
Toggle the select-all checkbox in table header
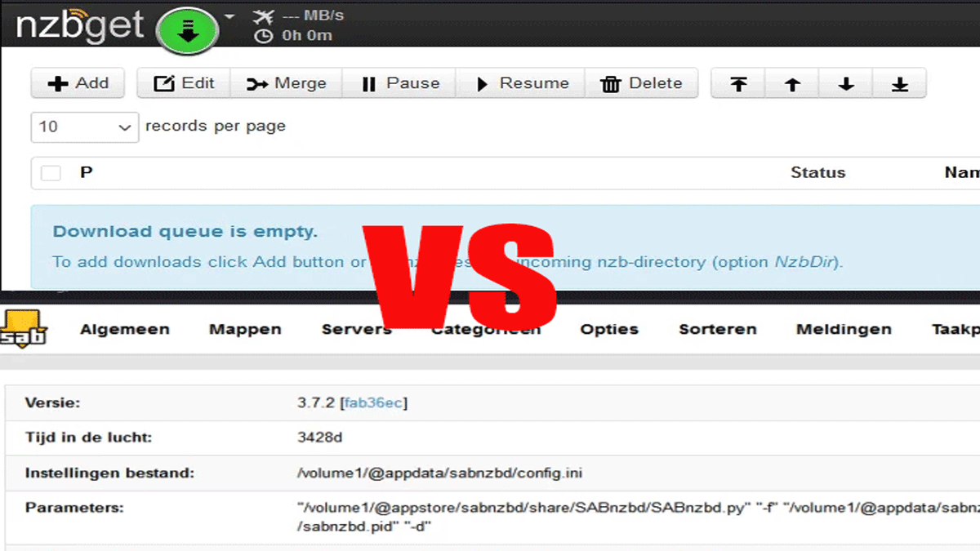(51, 173)
